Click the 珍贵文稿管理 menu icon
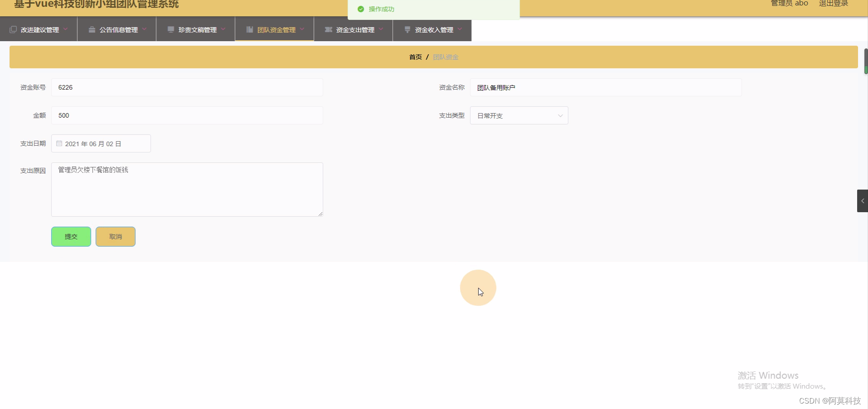Viewport: 868px width, 409px height. (171, 29)
